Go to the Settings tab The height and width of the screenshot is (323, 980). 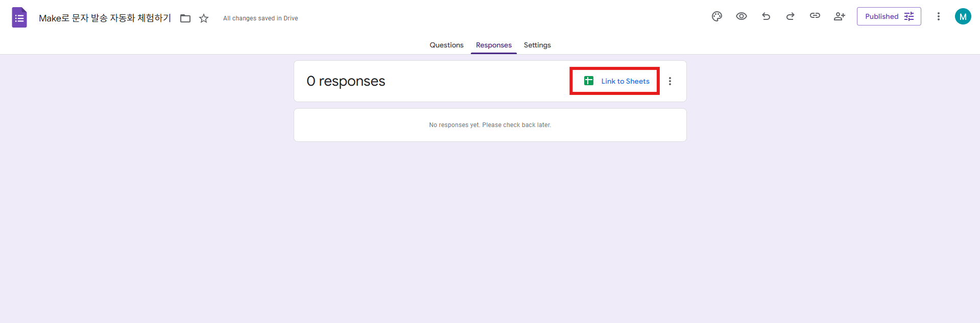pos(537,45)
